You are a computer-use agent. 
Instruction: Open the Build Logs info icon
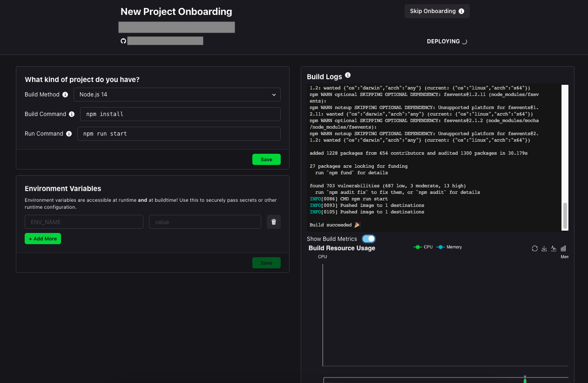pyautogui.click(x=348, y=75)
